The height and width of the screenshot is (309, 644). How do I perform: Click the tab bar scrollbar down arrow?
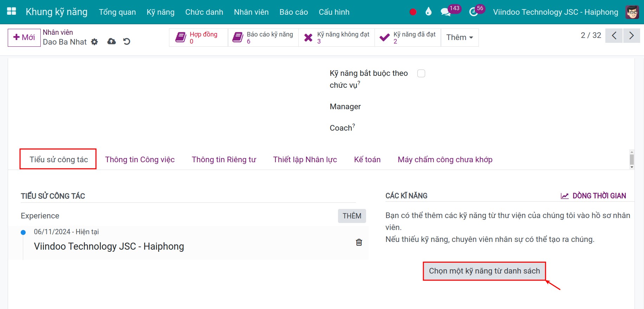pos(632,167)
